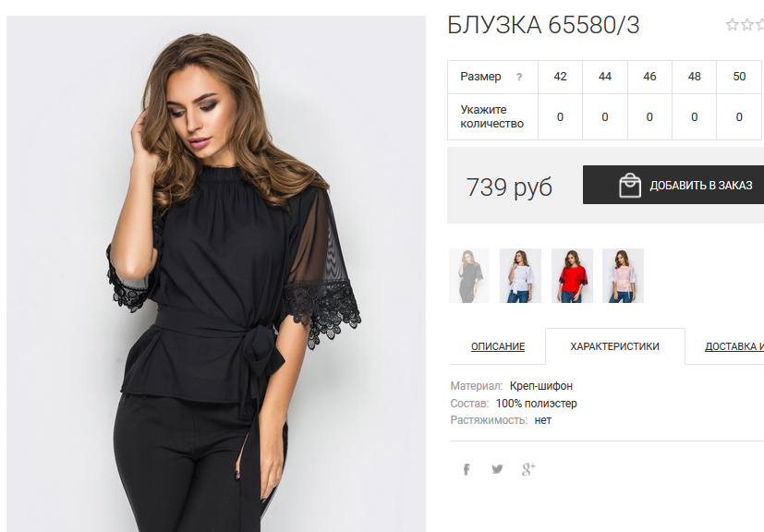The image size is (764, 532).
Task: Click quantity field for size 44
Action: [x=605, y=117]
